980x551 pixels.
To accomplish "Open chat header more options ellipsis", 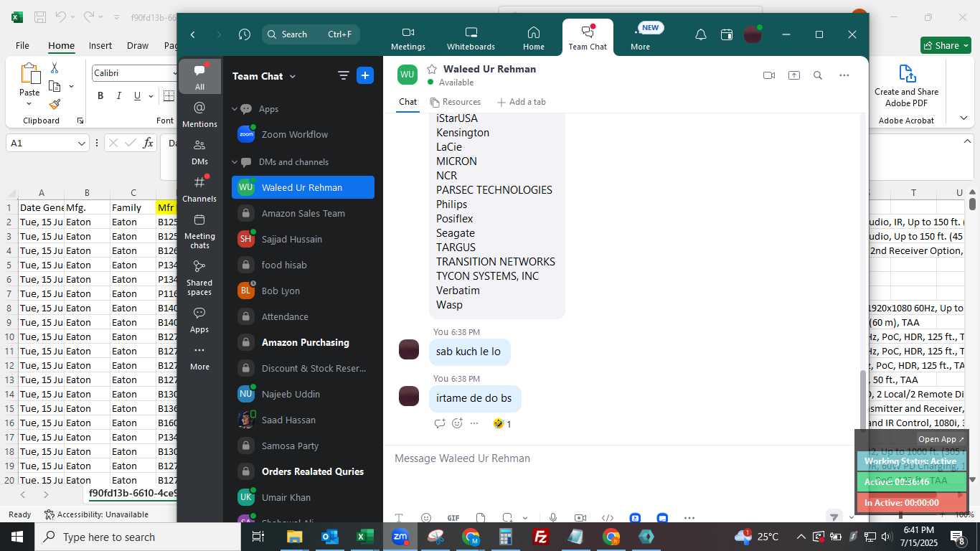I will click(x=844, y=75).
